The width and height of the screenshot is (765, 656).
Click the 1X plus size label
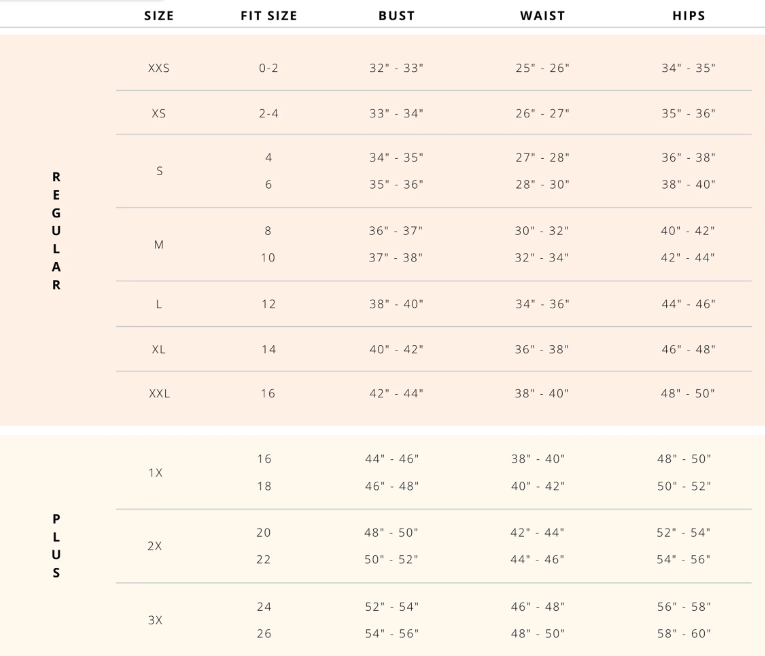pyautogui.click(x=155, y=472)
